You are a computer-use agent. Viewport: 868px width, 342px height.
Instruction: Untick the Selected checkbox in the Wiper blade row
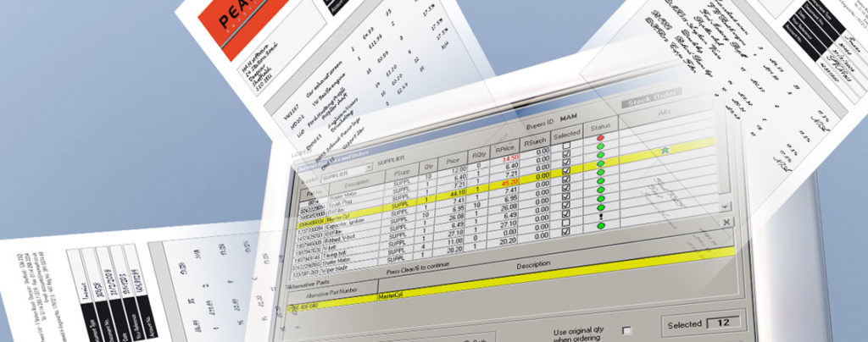pos(566,230)
